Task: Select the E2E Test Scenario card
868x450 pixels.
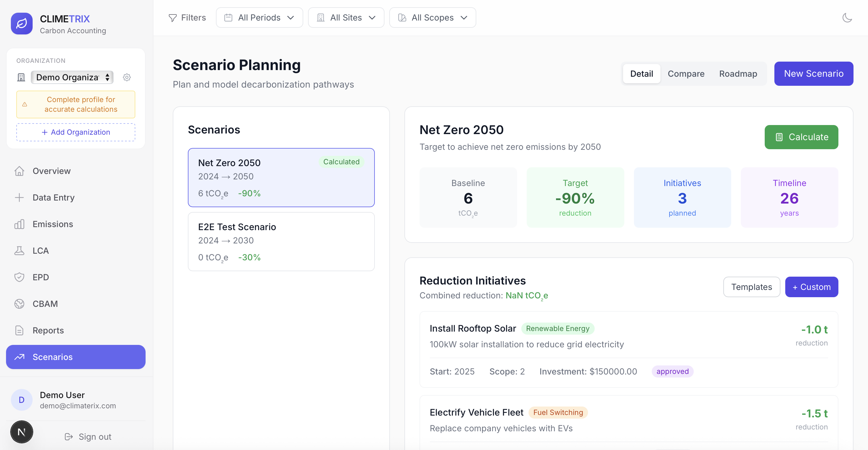Action: click(281, 241)
